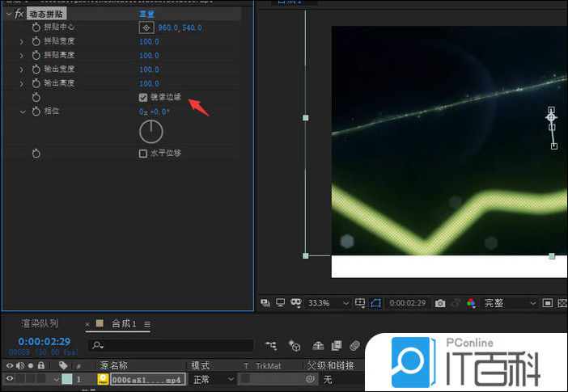Screen dimensions: 568x392
Task: Click the region of interest icon
Action: coord(376,303)
